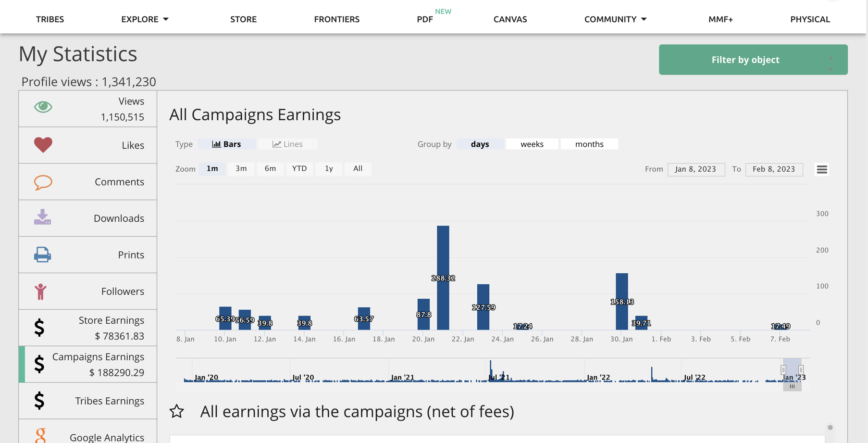The image size is (868, 443).
Task: Open the chart hamburger export menu
Action: pyautogui.click(x=822, y=169)
